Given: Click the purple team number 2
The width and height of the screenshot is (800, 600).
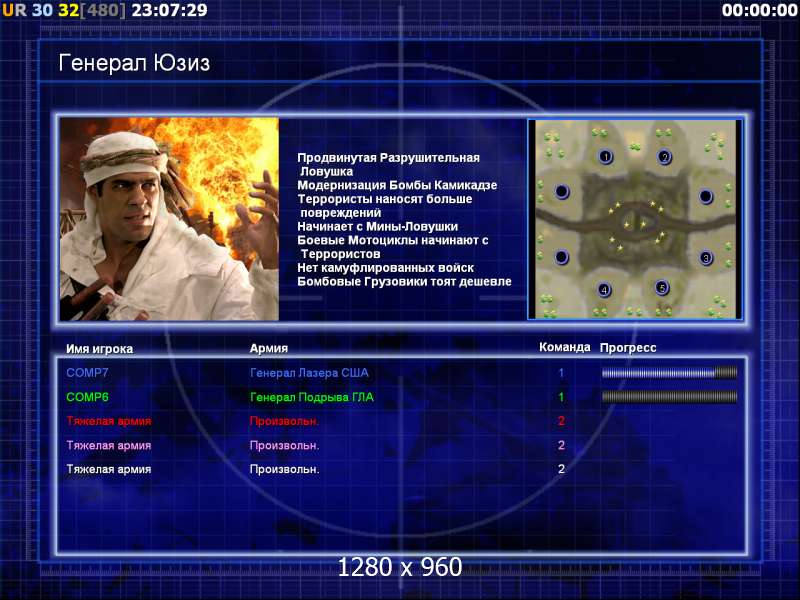Looking at the screenshot, I should (x=561, y=445).
